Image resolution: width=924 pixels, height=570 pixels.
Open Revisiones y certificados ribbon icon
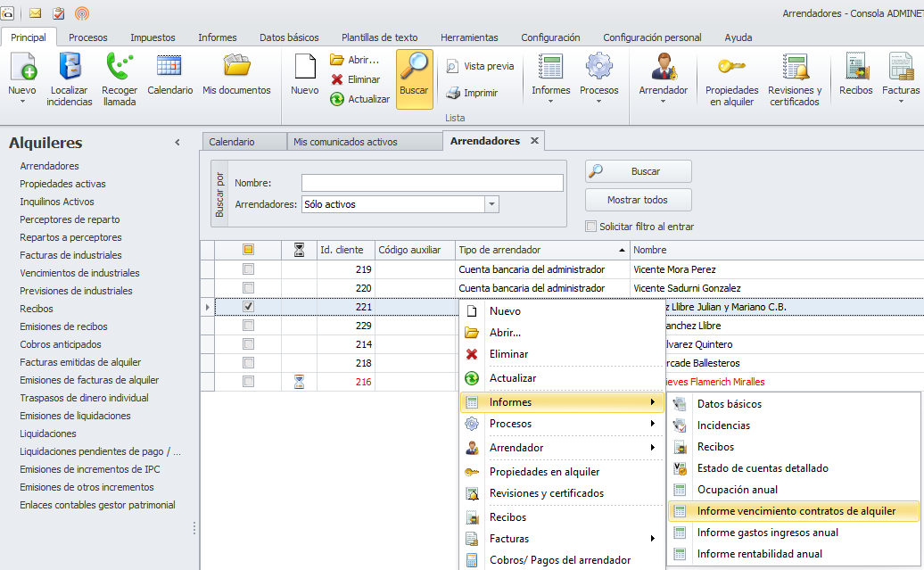pos(795,78)
